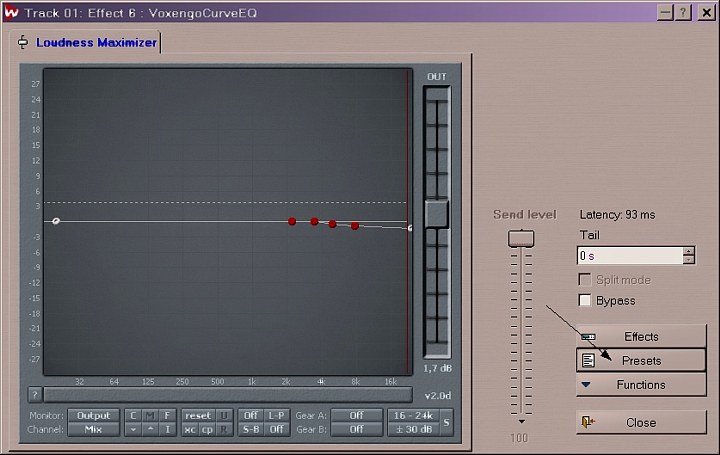
Task: Click the I button next to the arrows
Action: (167, 429)
